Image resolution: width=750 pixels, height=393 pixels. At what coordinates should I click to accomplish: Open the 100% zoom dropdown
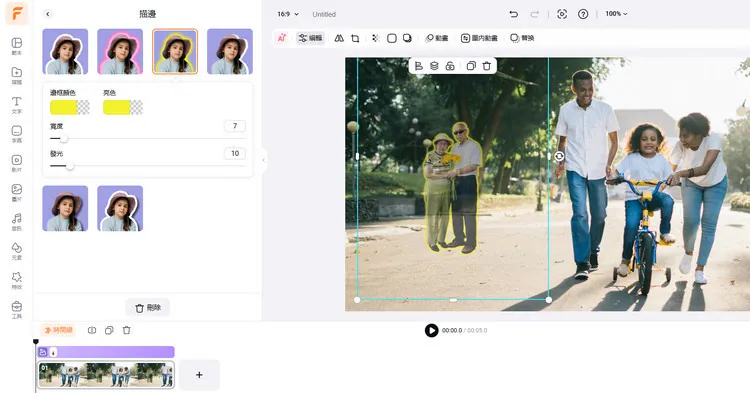point(616,14)
